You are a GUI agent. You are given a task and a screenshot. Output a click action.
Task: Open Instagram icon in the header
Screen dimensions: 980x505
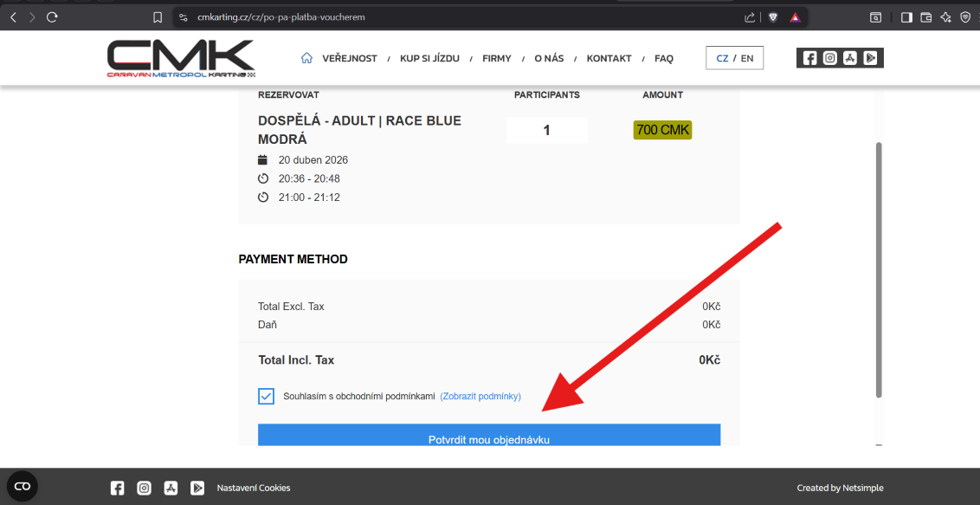pos(830,58)
